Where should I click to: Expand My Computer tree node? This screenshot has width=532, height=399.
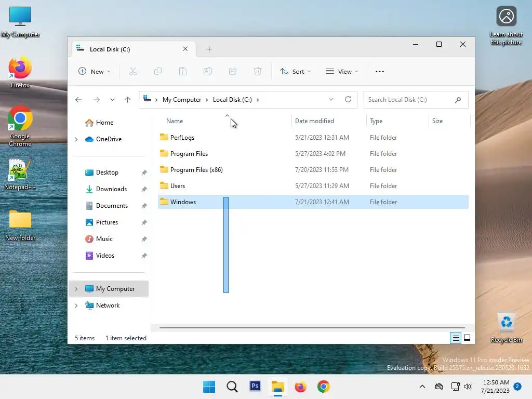76,289
